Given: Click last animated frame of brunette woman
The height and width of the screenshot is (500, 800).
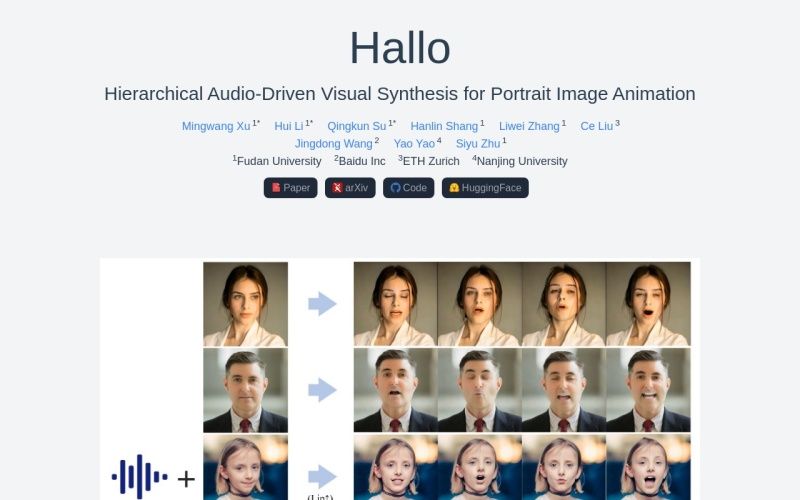Looking at the screenshot, I should tap(648, 304).
